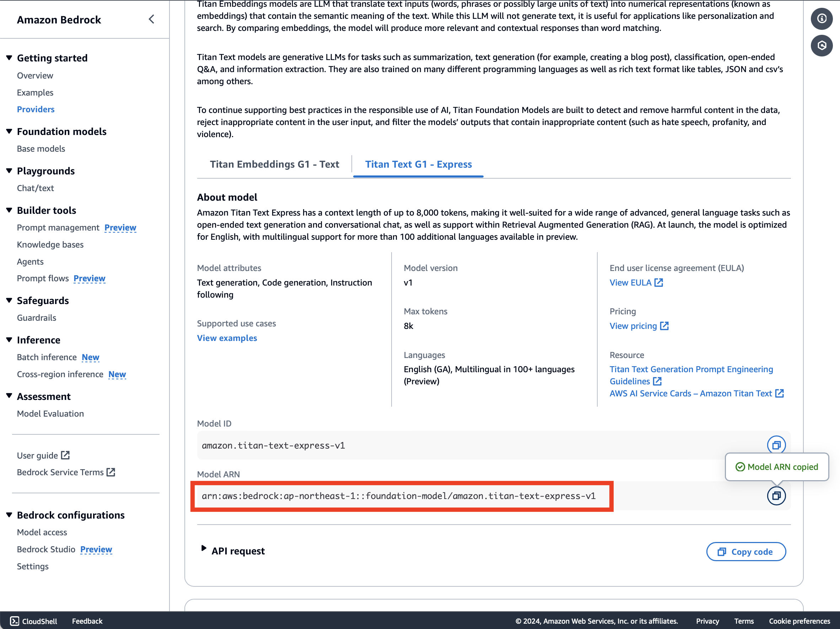Expand the API request section
Screen dimensions: 840x629
pos(204,548)
